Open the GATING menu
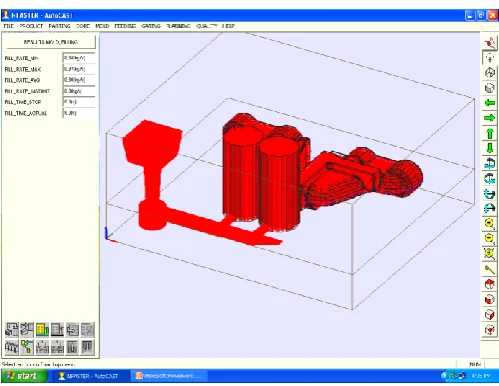 coord(151,26)
